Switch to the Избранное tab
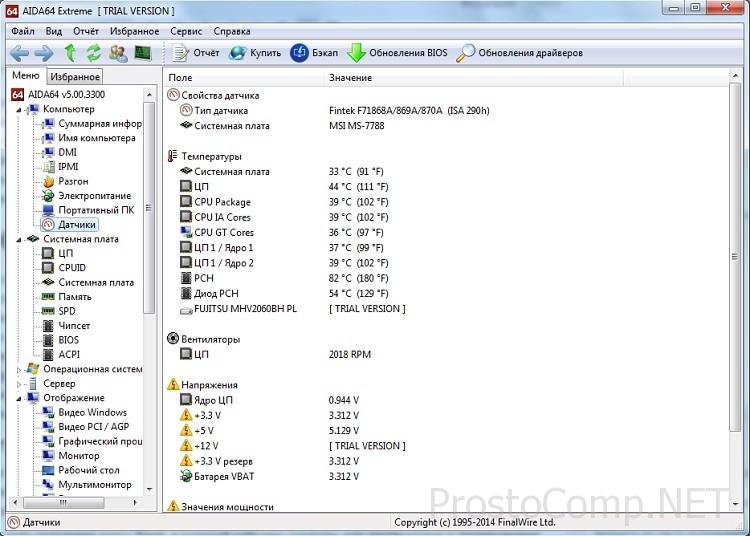The image size is (750, 536). coord(75,77)
